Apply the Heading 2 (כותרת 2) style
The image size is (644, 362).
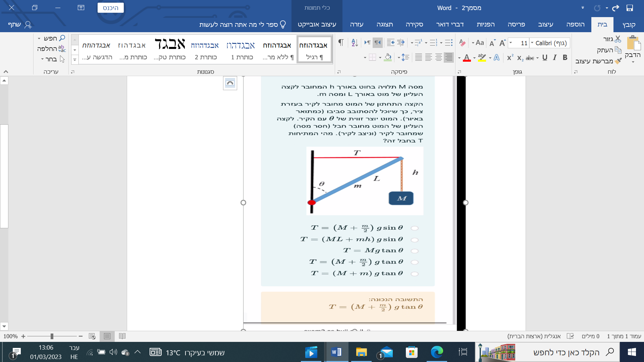tap(205, 49)
